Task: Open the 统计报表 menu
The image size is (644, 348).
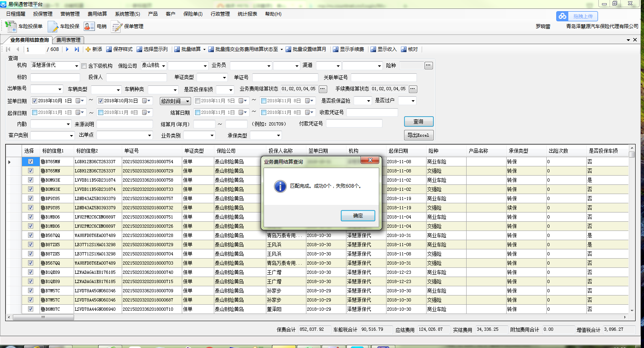Action: pos(247,14)
